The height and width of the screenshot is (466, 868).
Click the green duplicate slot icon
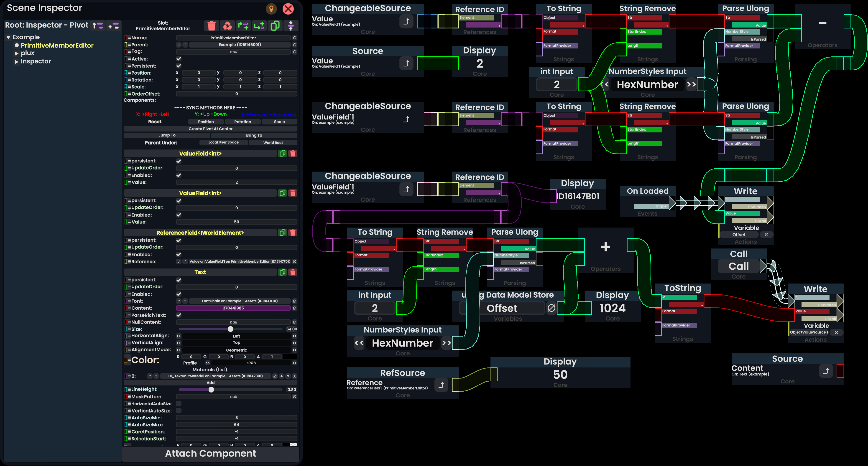[x=275, y=25]
